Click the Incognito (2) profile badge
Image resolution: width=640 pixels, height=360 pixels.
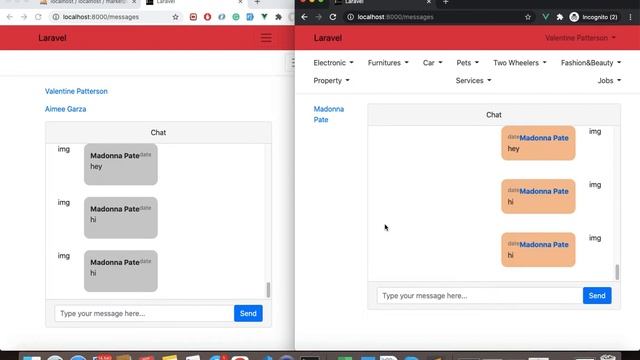593,17
